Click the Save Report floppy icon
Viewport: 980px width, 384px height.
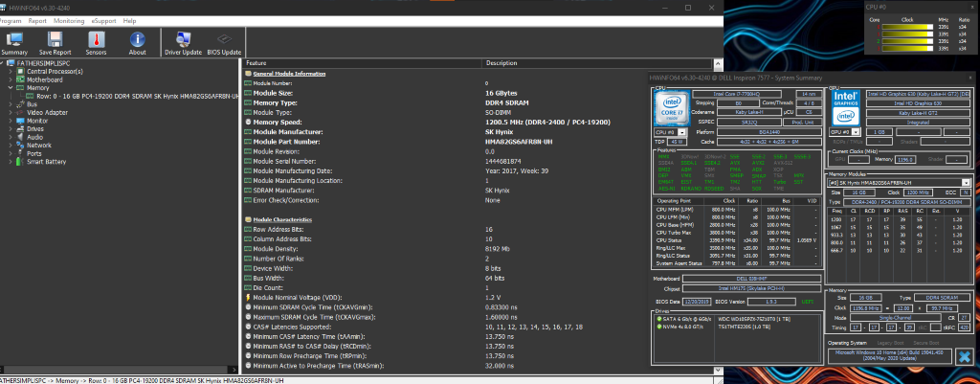point(55,39)
